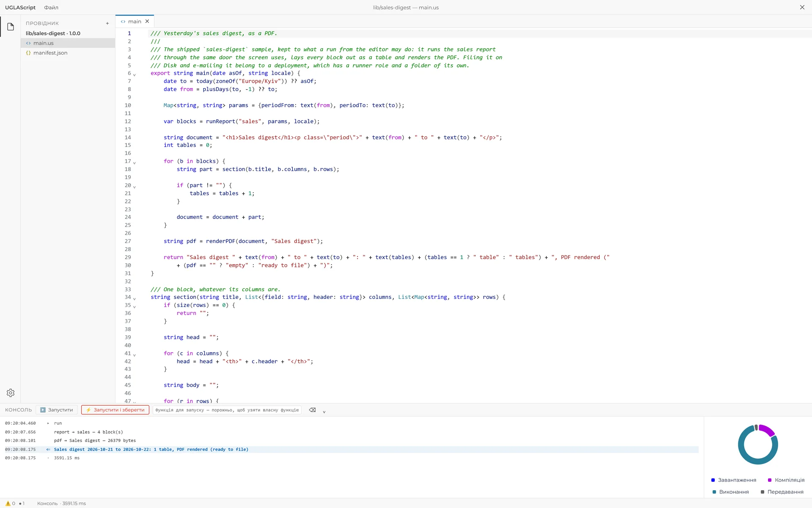Clear the console output with the eraser icon
Screen dimensions: 812x508
pos(312,410)
